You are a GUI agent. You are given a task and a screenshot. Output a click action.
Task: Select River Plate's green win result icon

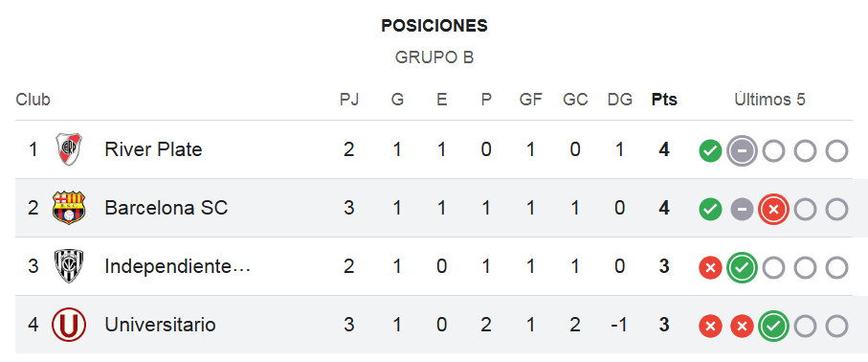point(710,150)
